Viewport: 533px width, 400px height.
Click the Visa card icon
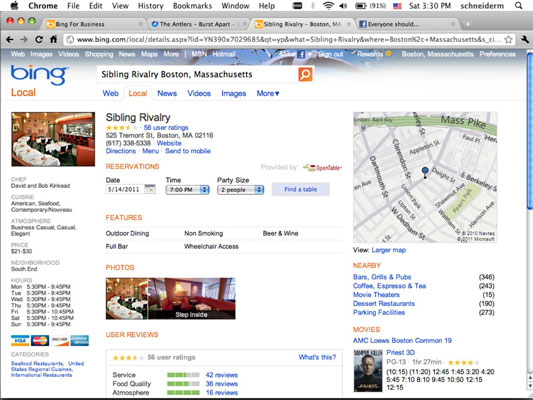[x=20, y=340]
